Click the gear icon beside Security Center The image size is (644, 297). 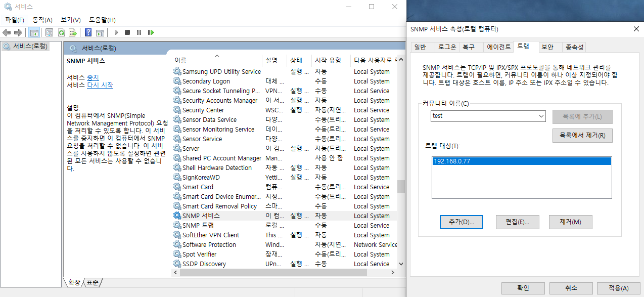click(177, 110)
